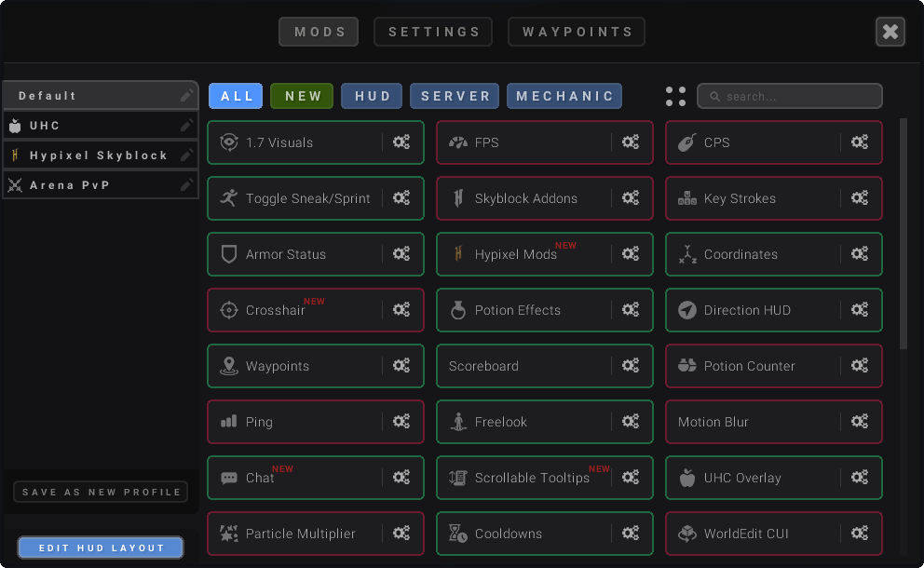Click Save As New Profile button

101,492
